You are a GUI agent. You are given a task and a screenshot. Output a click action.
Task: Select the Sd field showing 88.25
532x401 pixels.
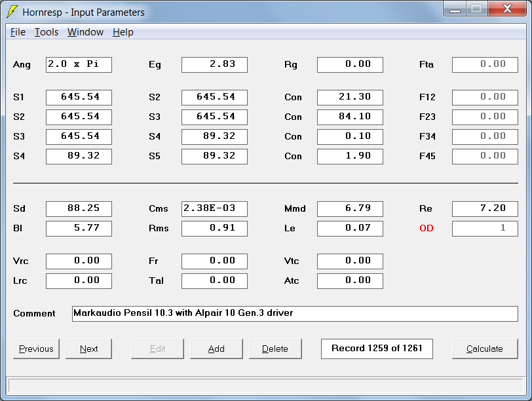(79, 209)
